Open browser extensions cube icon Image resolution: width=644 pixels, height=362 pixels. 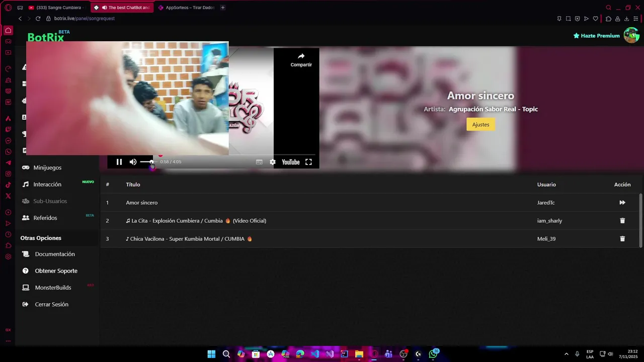click(608, 19)
